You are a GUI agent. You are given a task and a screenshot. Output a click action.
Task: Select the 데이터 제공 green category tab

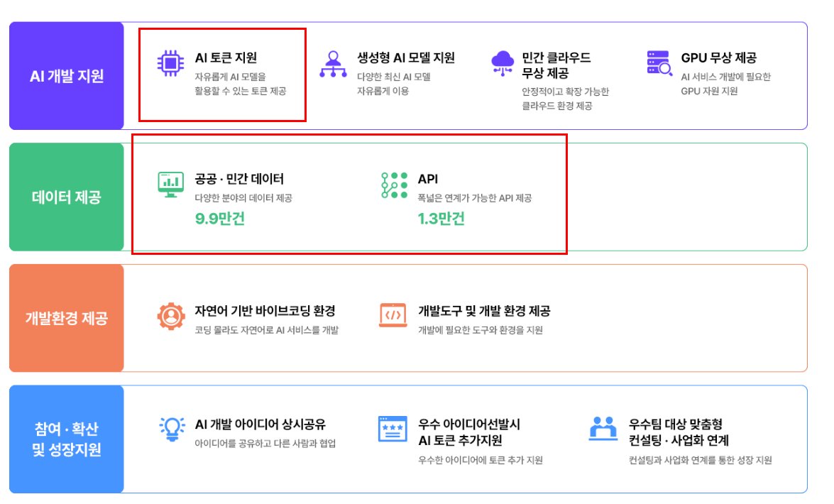click(67, 197)
